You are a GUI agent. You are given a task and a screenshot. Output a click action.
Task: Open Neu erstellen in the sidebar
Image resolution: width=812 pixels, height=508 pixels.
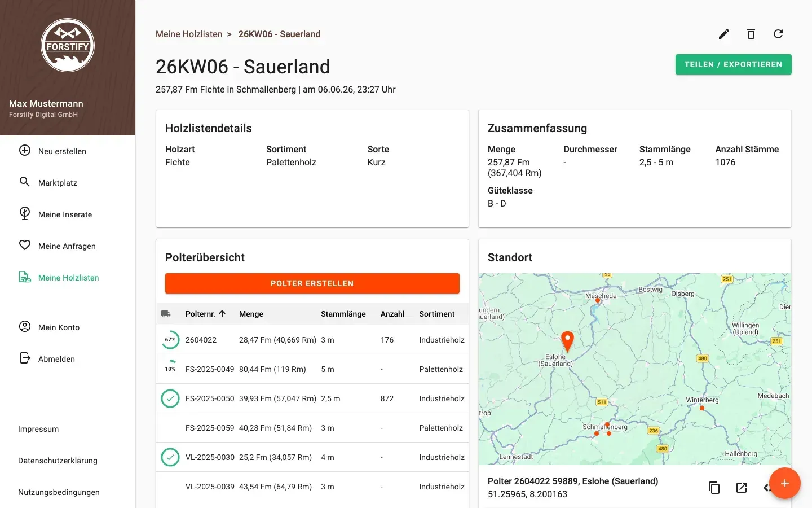[68, 151]
